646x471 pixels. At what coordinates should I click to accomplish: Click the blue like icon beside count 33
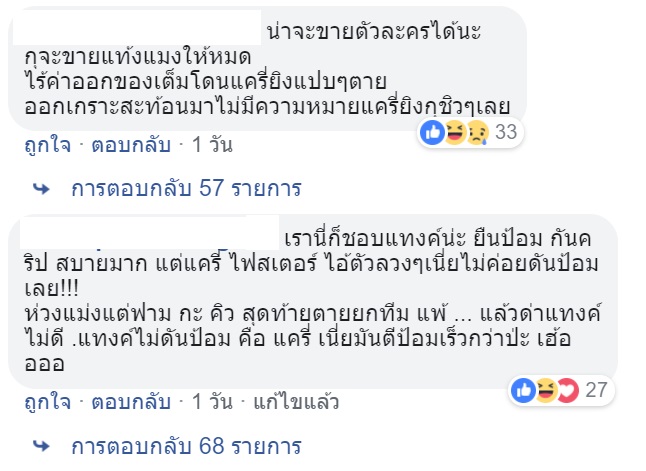(x=433, y=132)
